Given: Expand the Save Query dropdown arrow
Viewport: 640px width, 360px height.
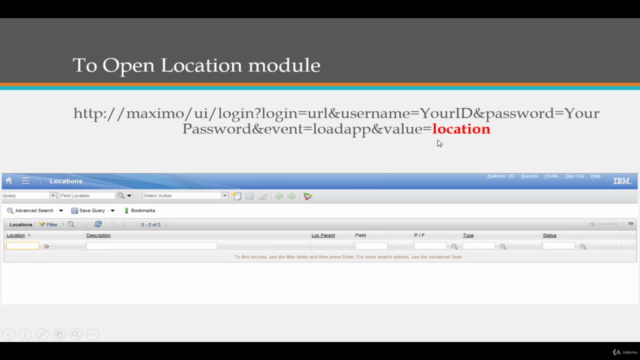Looking at the screenshot, I should tap(112, 211).
